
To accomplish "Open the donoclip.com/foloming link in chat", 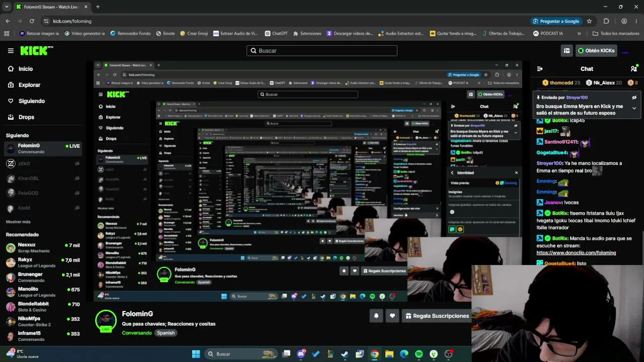I will tap(576, 253).
